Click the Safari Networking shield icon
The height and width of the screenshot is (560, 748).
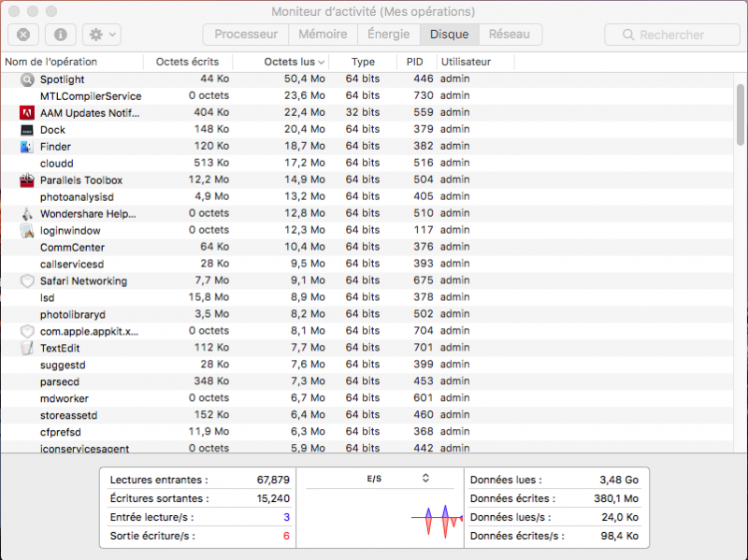(x=27, y=281)
